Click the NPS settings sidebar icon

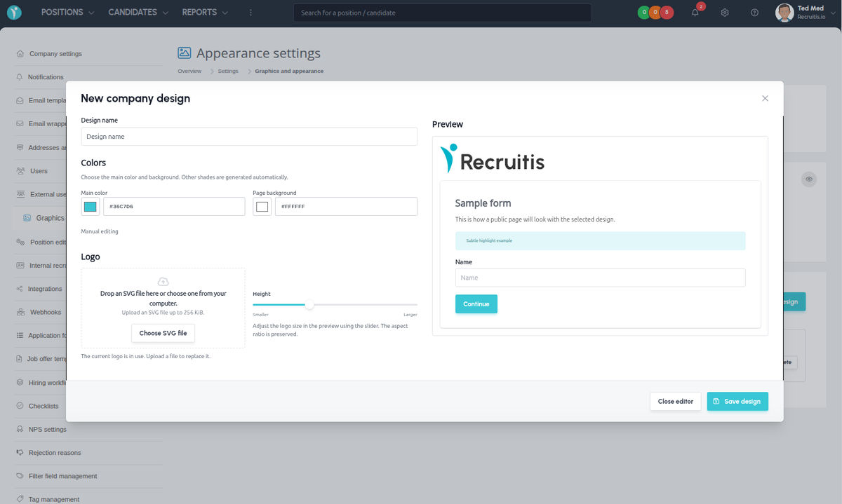click(20, 429)
